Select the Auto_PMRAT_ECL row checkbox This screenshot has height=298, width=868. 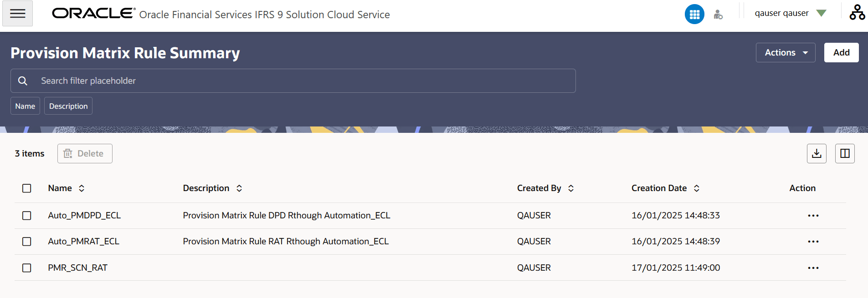click(27, 242)
